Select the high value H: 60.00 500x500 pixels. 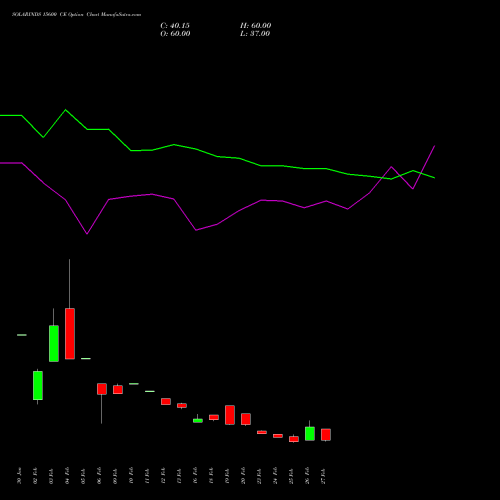256,26
